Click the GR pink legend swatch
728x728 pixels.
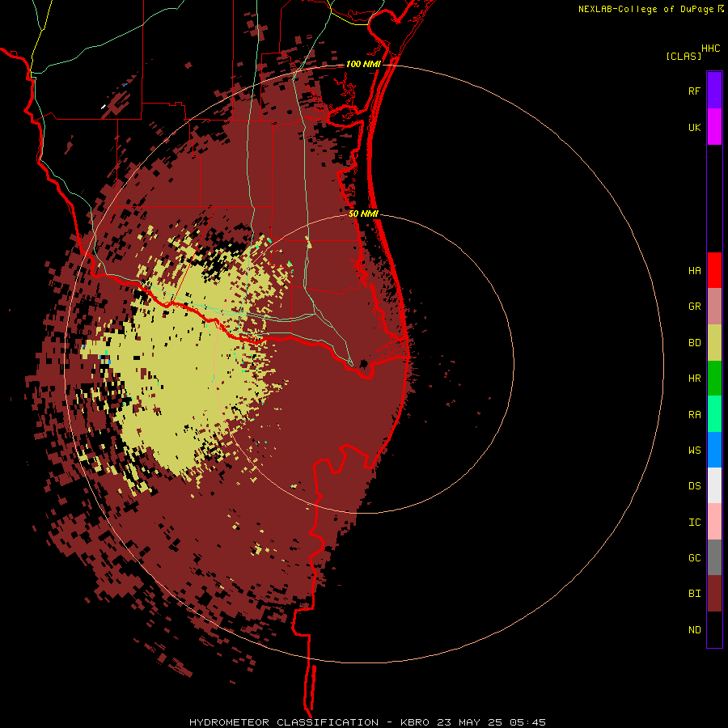pyautogui.click(x=714, y=307)
